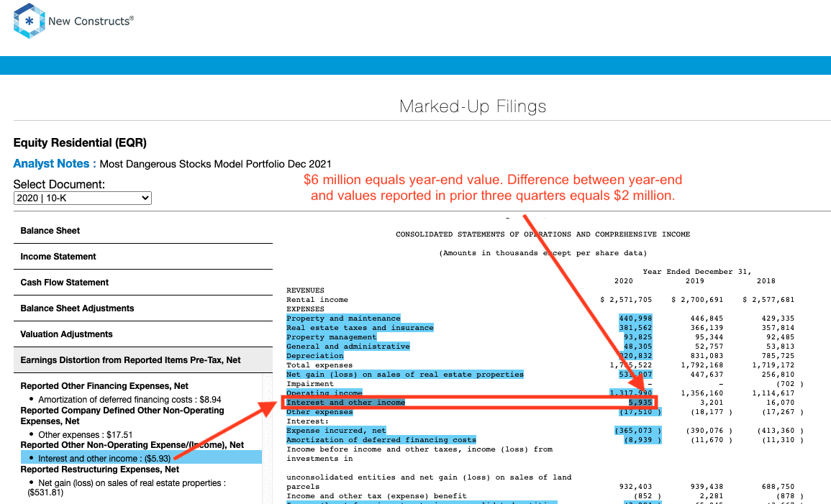Screen dimensions: 831x504
Task: Click the 440,998 value for 2020
Action: tap(635, 319)
